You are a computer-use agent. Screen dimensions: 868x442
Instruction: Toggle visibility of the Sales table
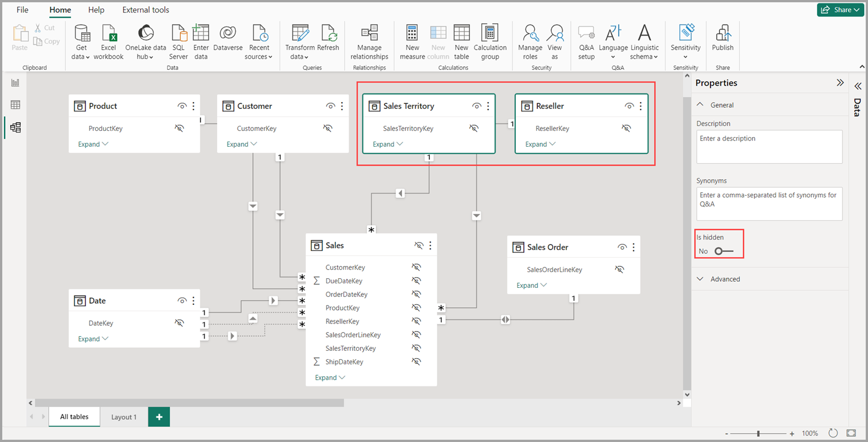click(418, 245)
